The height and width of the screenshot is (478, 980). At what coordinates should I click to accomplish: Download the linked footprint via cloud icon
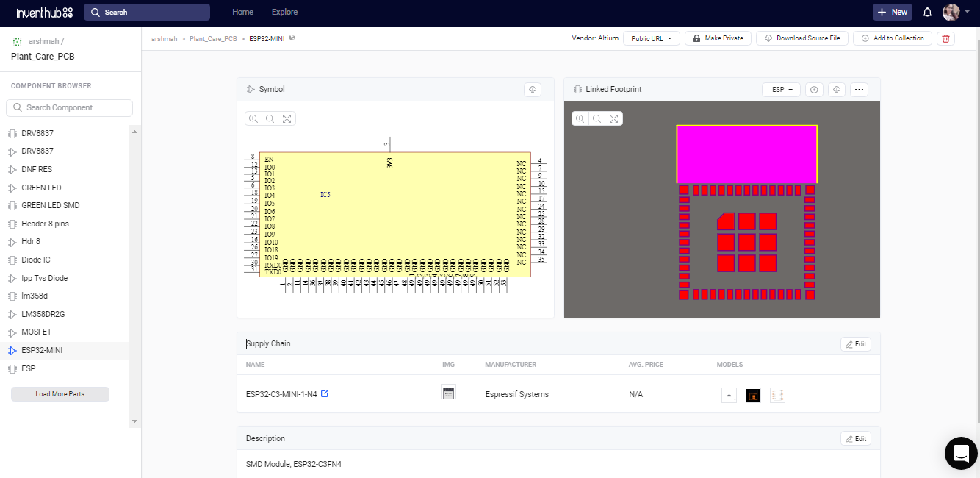[836, 90]
